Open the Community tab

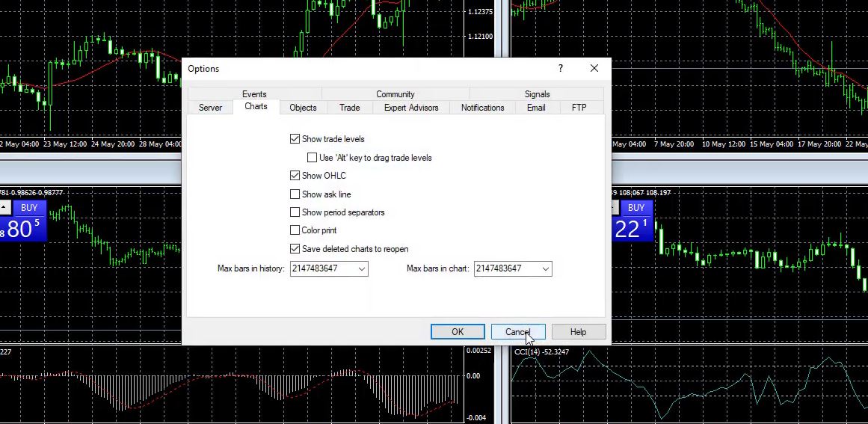[x=395, y=94]
